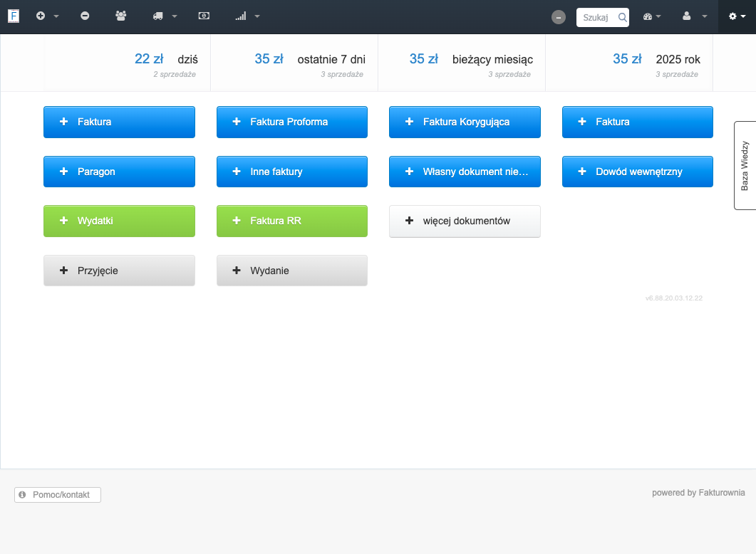Click the 22 zł dziś sales amount
The height and width of the screenshot is (554, 756).
point(149,59)
